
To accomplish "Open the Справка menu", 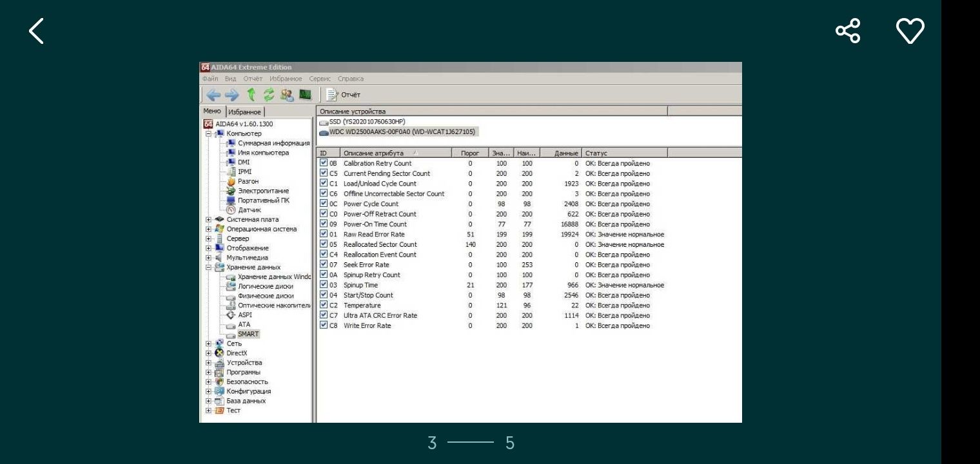I will tap(351, 79).
